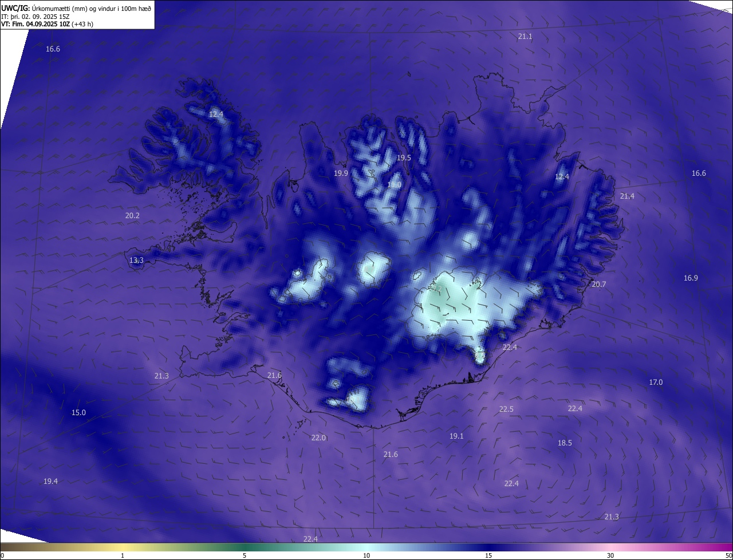The width and height of the screenshot is (733, 560).
Task: Click the legend tick label 30
Action: (610, 555)
